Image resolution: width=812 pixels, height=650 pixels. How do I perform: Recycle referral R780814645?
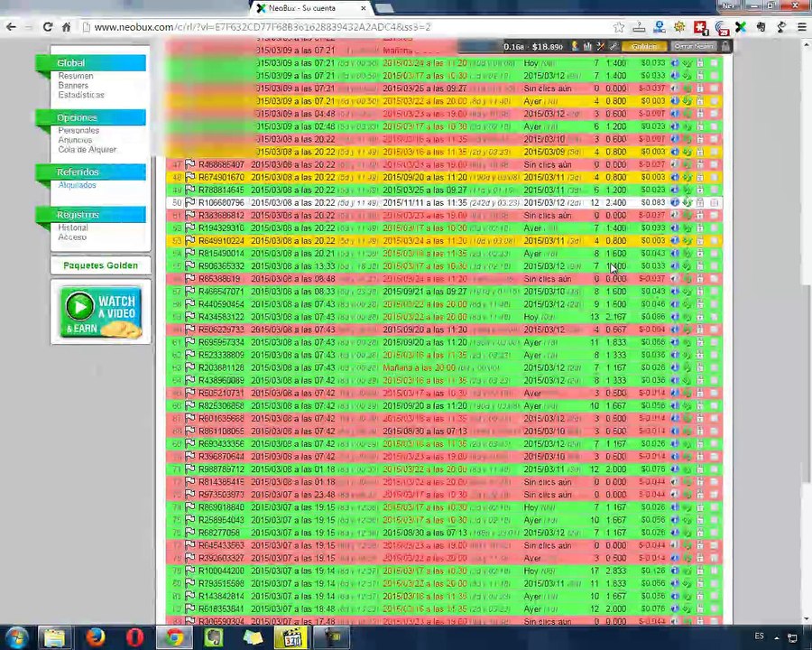click(687, 190)
